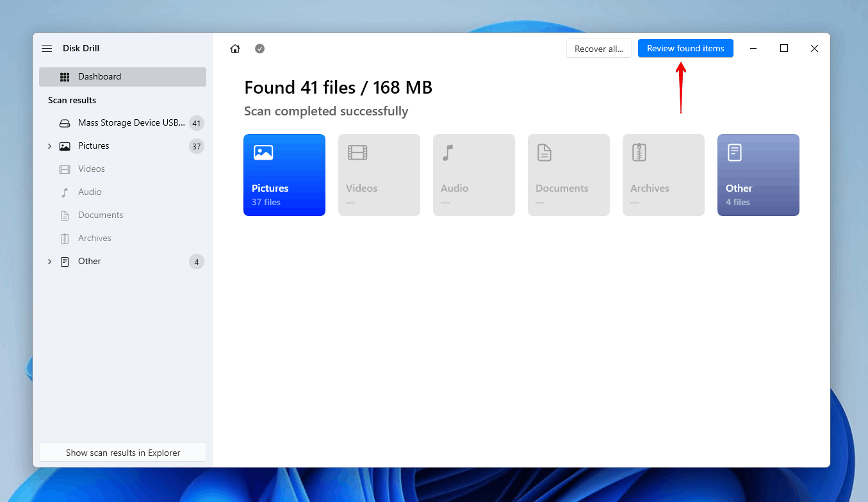Click the Videos film icon in the sidebar
Viewport: 868px width, 502px height.
65,169
